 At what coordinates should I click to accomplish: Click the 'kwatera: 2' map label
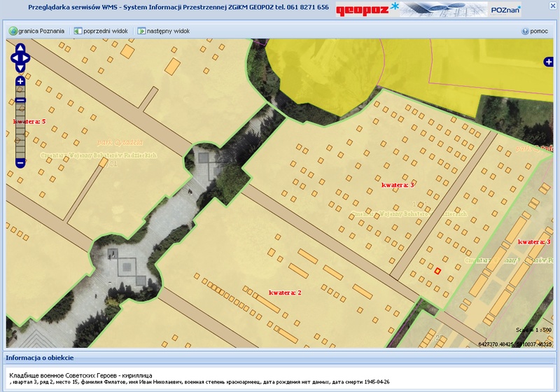tap(285, 292)
